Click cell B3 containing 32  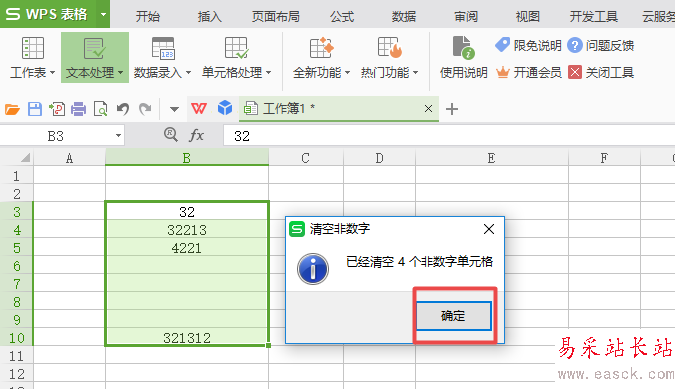point(187,212)
